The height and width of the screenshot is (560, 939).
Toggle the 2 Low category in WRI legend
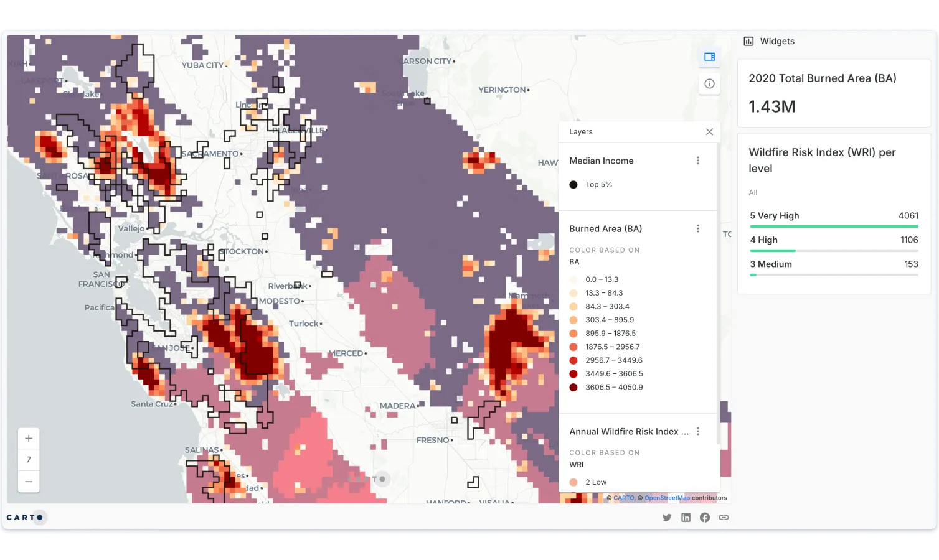(x=573, y=482)
